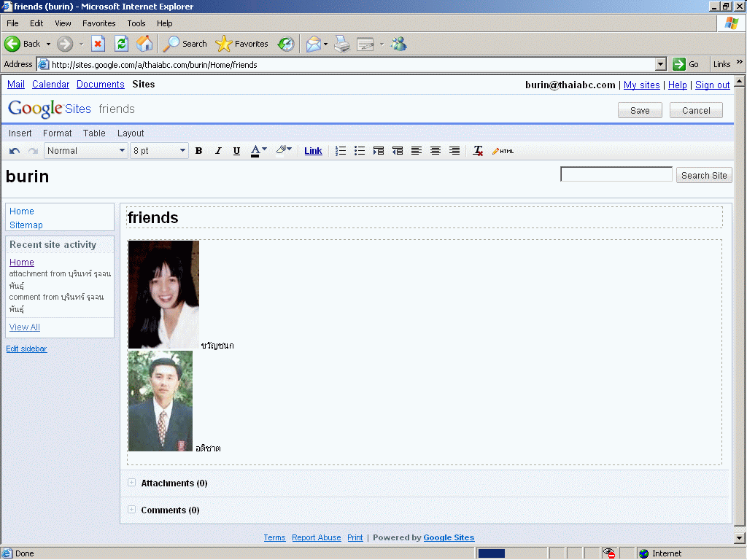This screenshot has height=560, width=747.
Task: Click the browser Refresh icon
Action: click(x=121, y=44)
